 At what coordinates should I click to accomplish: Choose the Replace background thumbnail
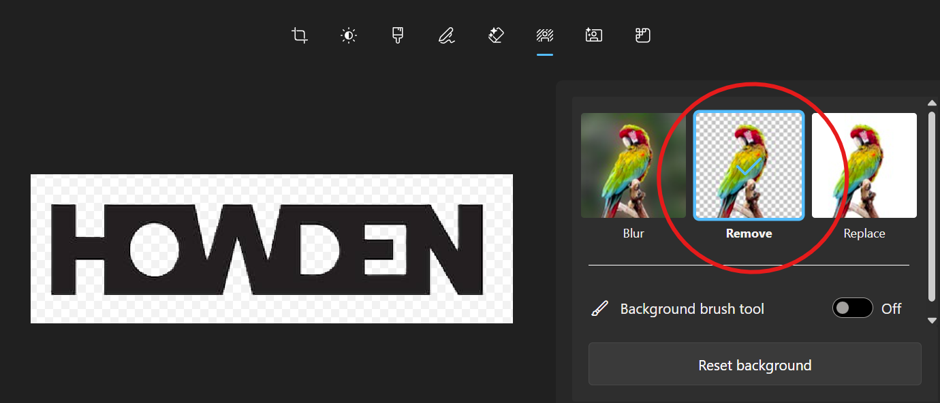(864, 166)
